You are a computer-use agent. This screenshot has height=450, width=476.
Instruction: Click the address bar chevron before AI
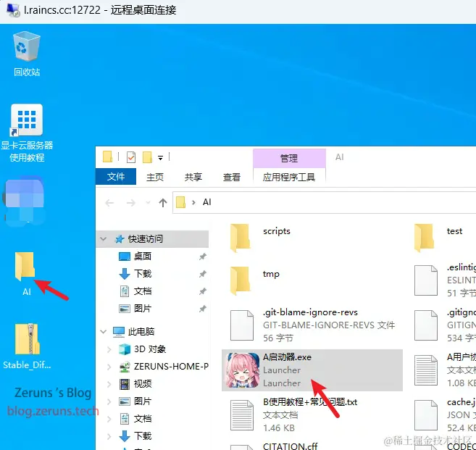193,202
